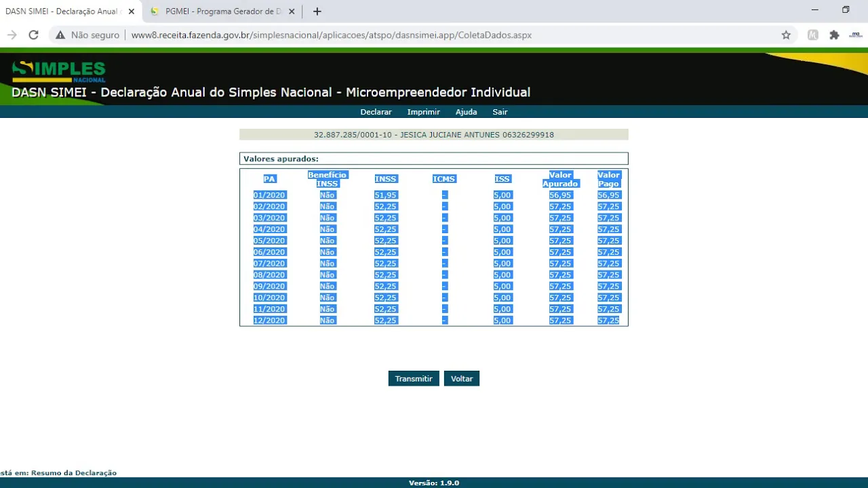Click the 'Versão: 1.9.0' footer text
Viewport: 868px width, 488px height.
(x=434, y=483)
